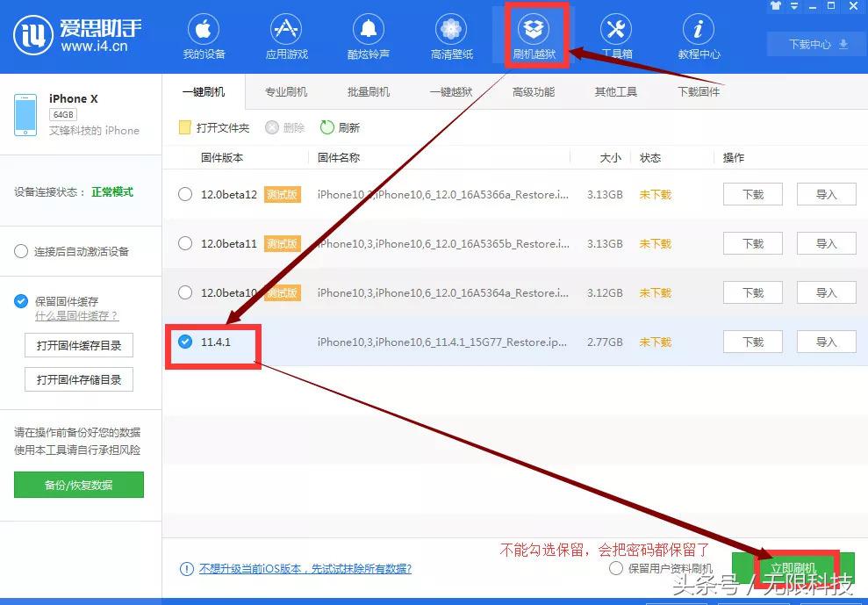Switch to the 专业刷机 tab
The width and height of the screenshot is (868, 605).
286,91
